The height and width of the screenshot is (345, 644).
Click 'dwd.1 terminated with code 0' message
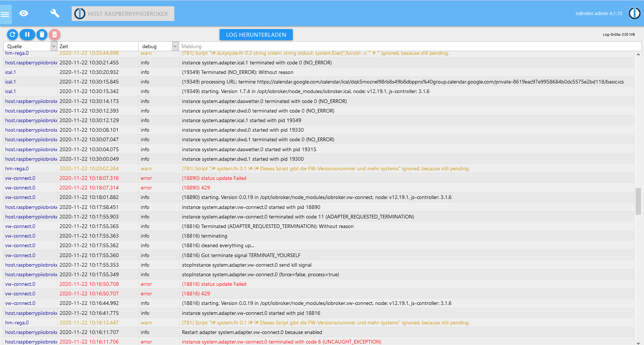point(258,139)
